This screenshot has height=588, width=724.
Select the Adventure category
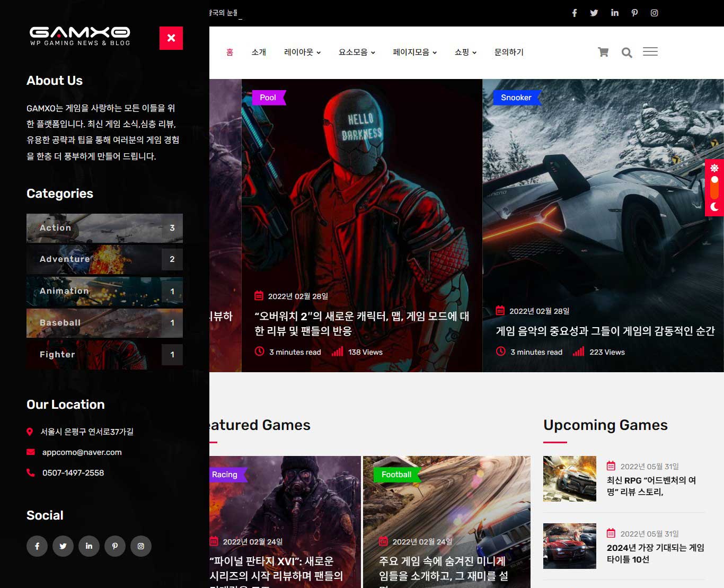pyautogui.click(x=104, y=259)
